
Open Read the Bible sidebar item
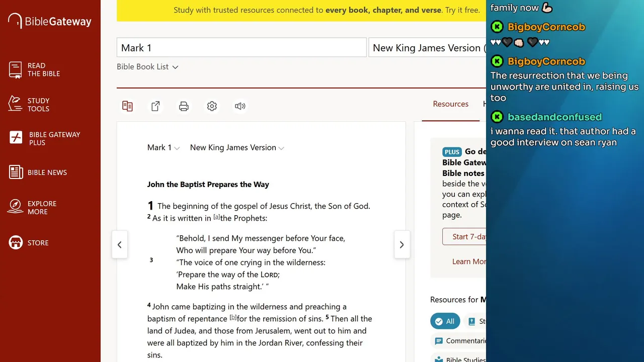34,69
